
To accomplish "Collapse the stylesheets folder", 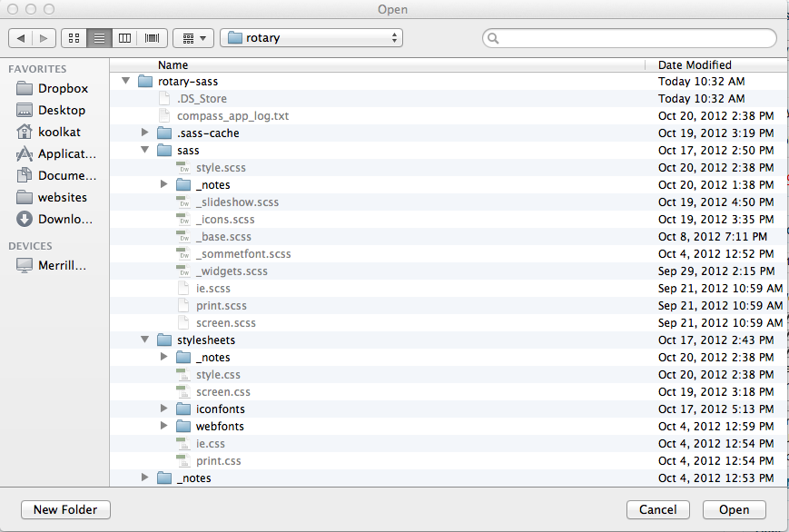I will click(x=145, y=340).
